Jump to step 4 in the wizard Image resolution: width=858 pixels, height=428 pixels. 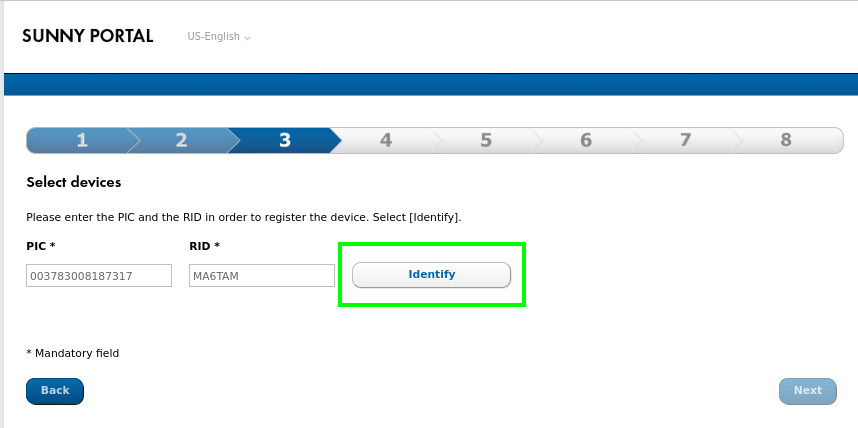pos(386,141)
